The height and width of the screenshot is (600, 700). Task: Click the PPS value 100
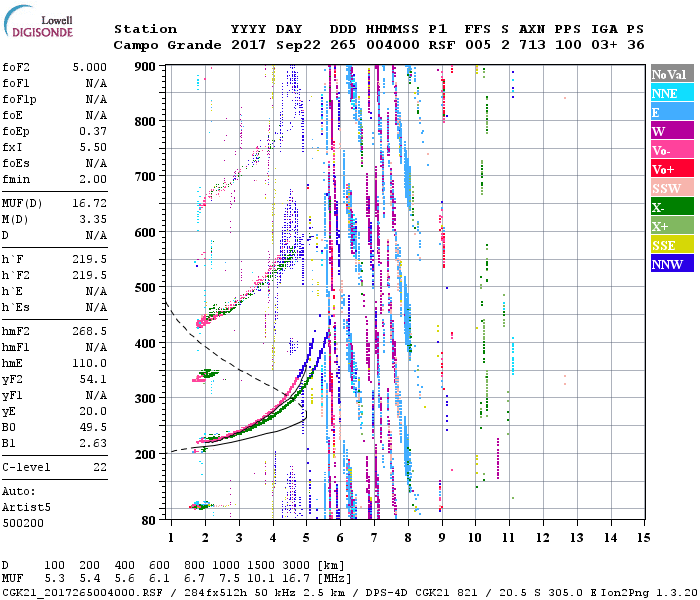568,45
